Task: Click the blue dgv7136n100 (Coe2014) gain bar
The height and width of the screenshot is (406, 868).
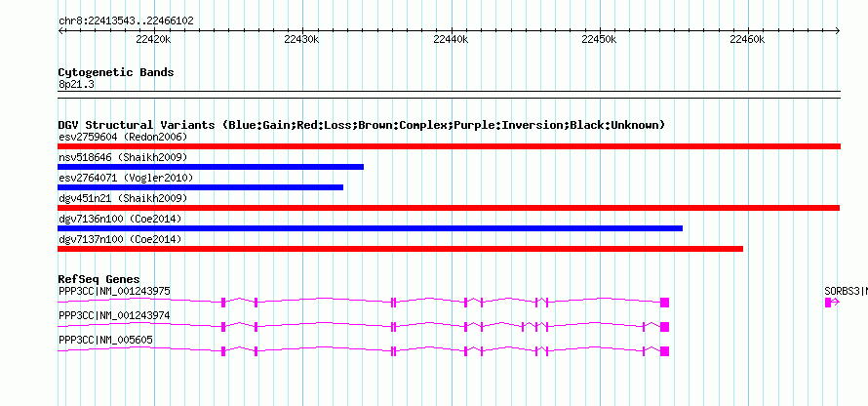Action: pos(370,228)
